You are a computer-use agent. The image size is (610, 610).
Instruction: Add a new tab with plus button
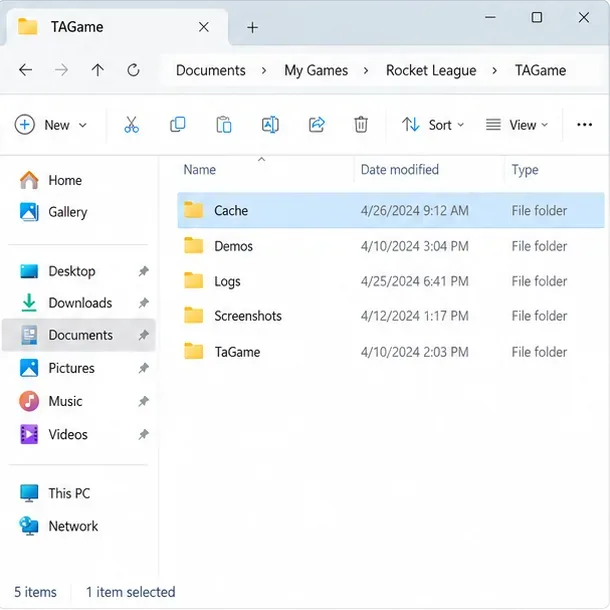tap(252, 27)
